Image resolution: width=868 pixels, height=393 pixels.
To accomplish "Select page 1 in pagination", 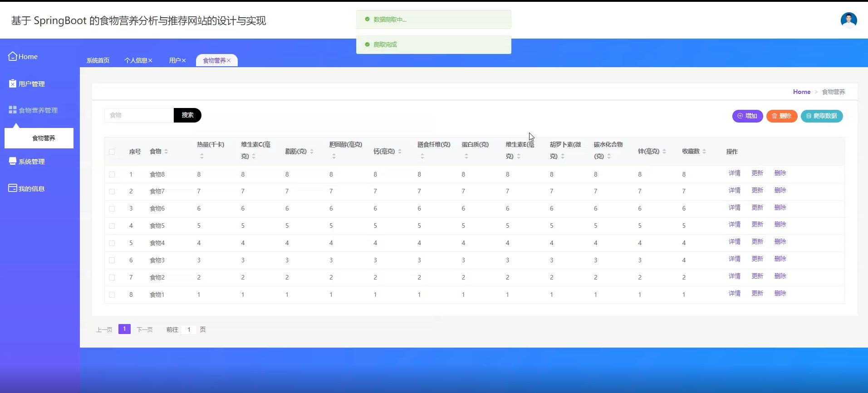I will click(124, 329).
